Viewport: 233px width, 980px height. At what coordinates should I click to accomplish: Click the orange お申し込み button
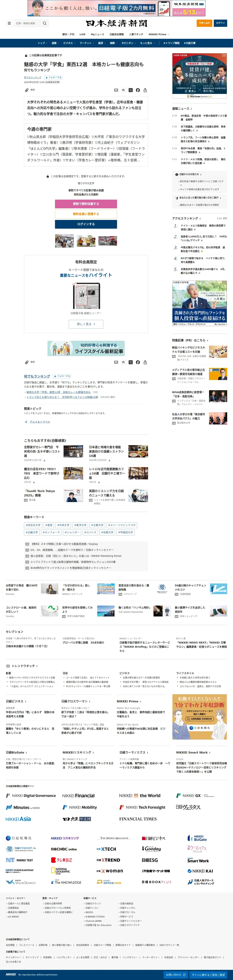205,23
